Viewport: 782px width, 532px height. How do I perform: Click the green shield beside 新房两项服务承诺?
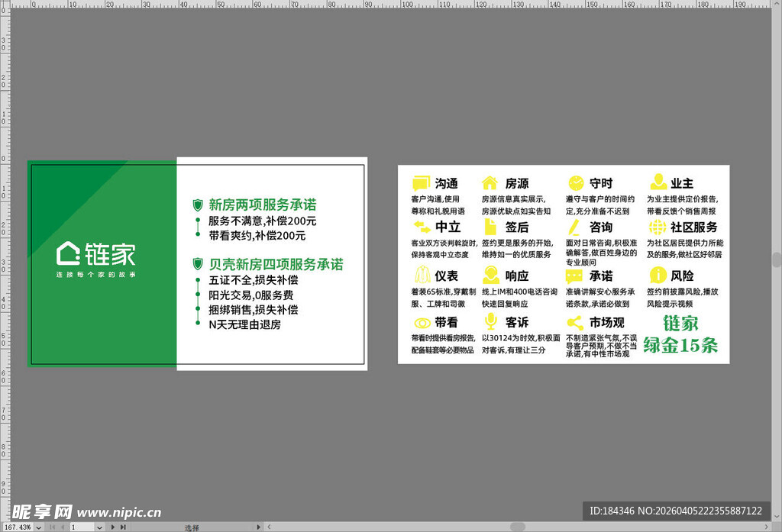click(x=198, y=205)
